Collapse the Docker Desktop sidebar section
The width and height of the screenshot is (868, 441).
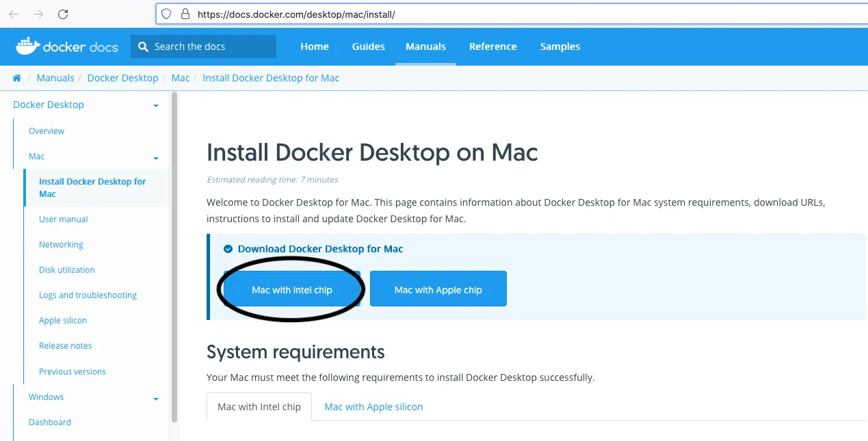tap(156, 105)
